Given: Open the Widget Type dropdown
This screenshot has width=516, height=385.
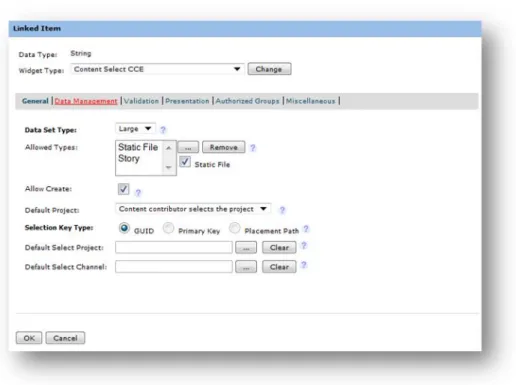Looking at the screenshot, I should pyautogui.click(x=157, y=69).
